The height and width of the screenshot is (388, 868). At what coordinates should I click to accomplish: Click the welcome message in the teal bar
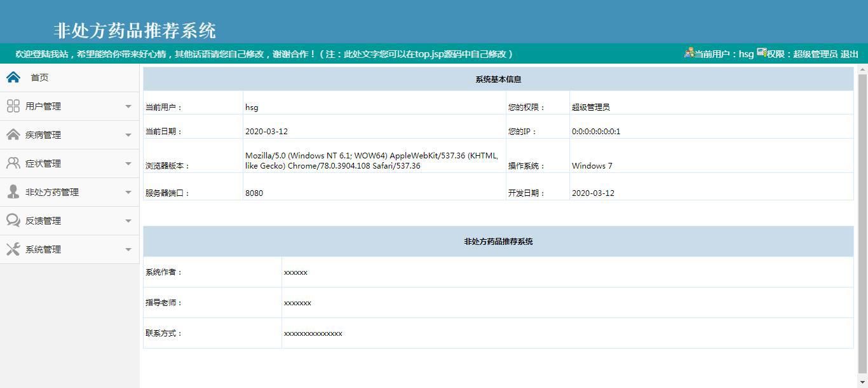click(265, 54)
